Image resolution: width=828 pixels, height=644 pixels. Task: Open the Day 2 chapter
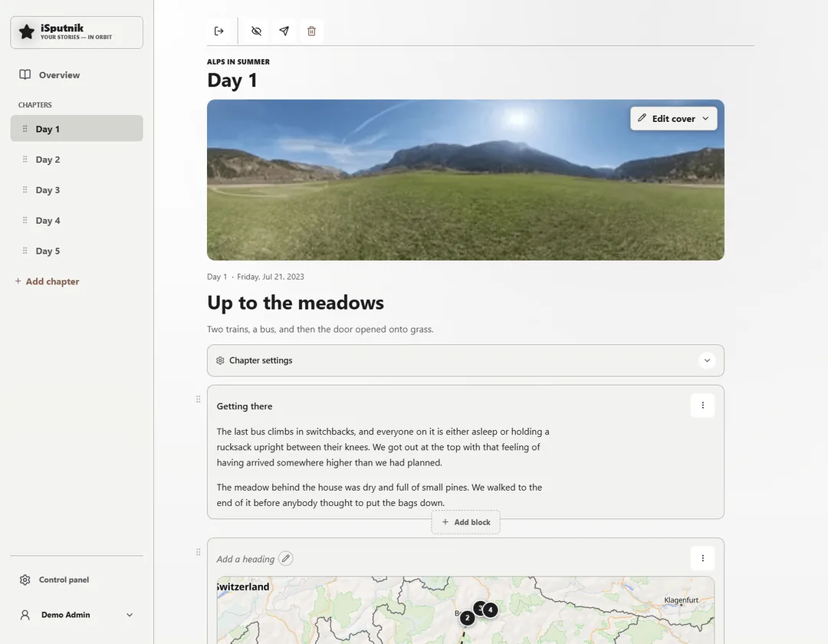pos(77,159)
